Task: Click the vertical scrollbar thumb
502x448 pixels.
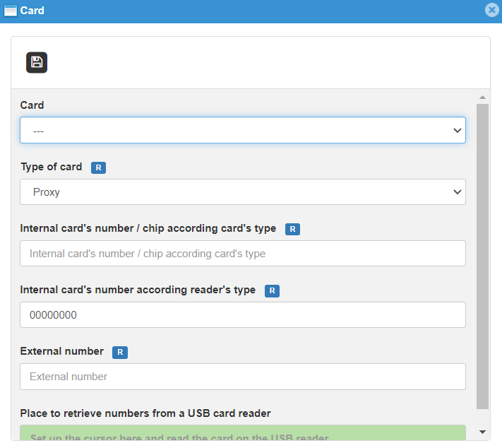Action: pyautogui.click(x=482, y=254)
